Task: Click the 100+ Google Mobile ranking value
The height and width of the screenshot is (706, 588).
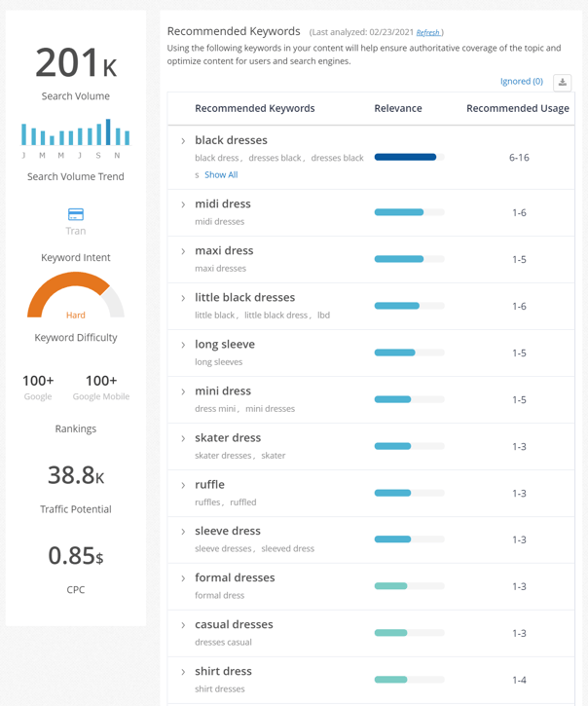Action: point(101,381)
